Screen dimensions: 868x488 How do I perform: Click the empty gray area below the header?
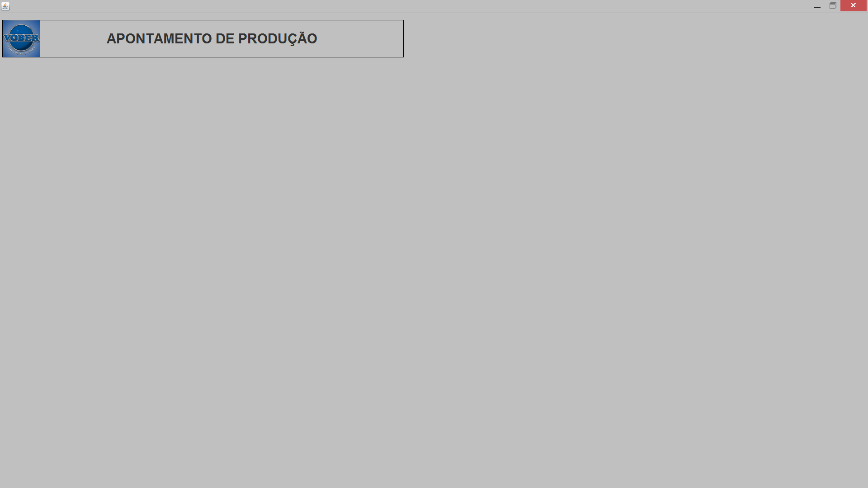[x=434, y=271]
